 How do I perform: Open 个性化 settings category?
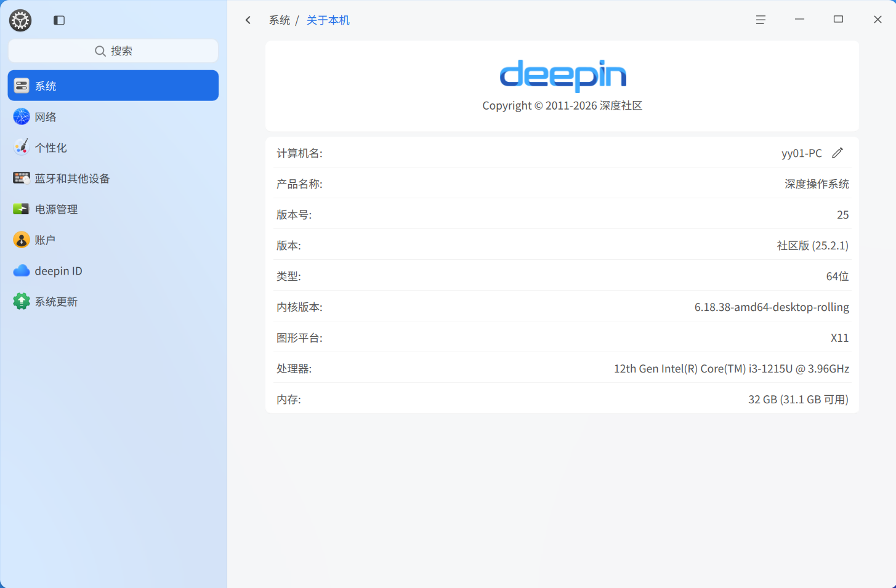[x=113, y=147]
